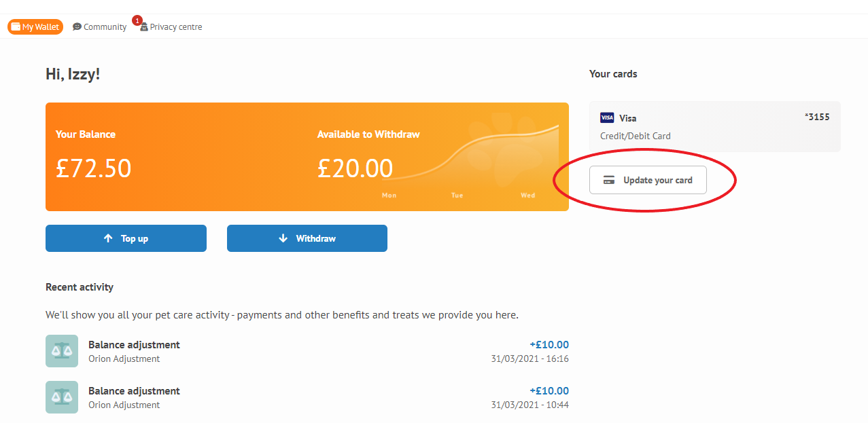The width and height of the screenshot is (868, 423).
Task: Click the £20.00 available to withdraw
Action: [x=355, y=168]
